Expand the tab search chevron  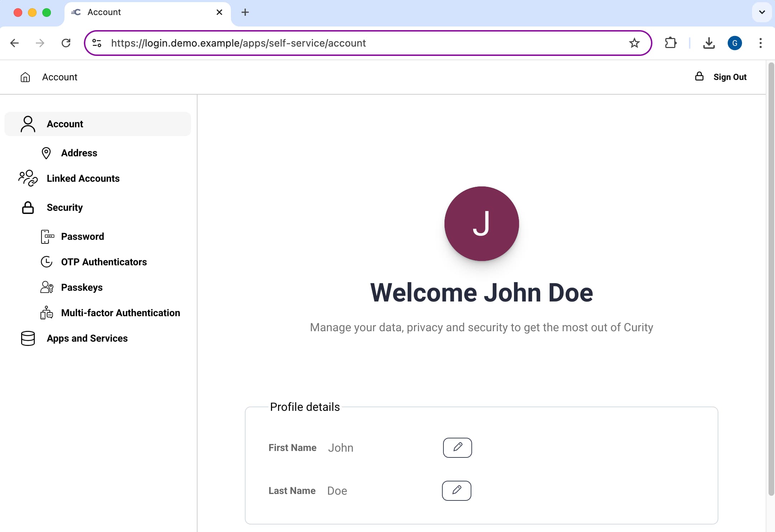pyautogui.click(x=762, y=12)
